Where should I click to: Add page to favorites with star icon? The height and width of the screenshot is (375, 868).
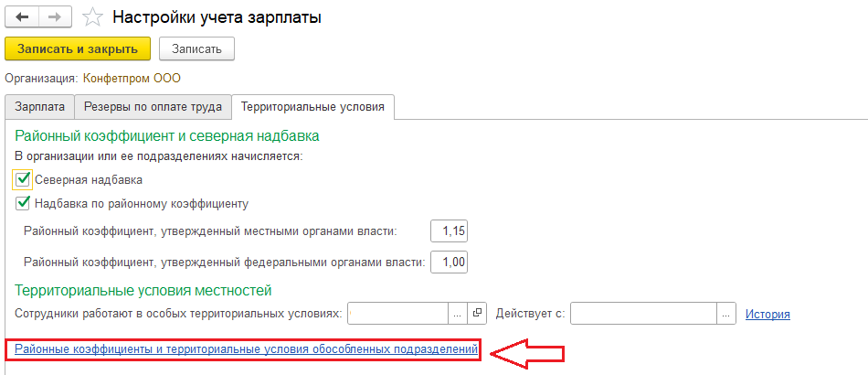[92, 16]
